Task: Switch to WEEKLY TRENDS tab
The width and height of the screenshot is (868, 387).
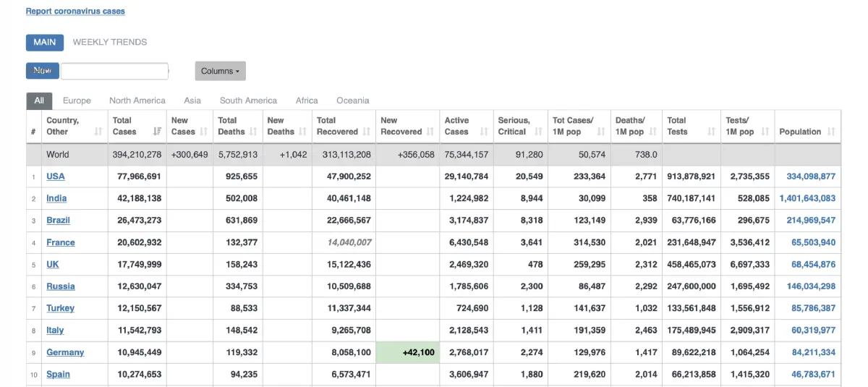Action: (x=110, y=42)
